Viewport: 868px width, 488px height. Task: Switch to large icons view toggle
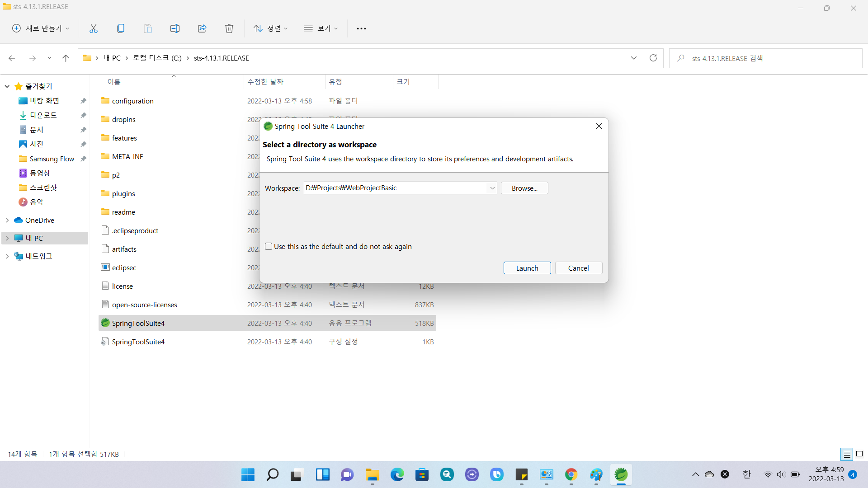pyautogui.click(x=859, y=454)
